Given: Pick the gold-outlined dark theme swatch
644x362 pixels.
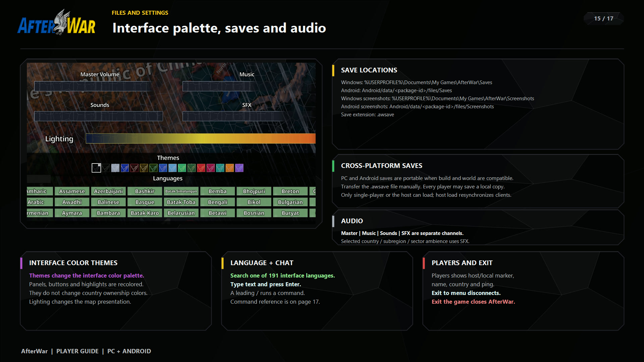Looking at the screenshot, I should (x=144, y=168).
